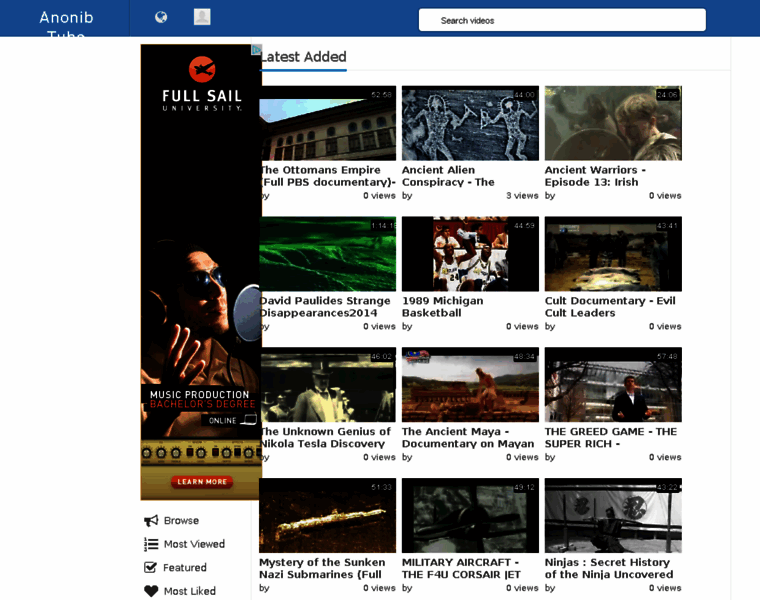Open THE GREED GAME video thumbnail
The height and width of the screenshot is (600, 760).
613,385
